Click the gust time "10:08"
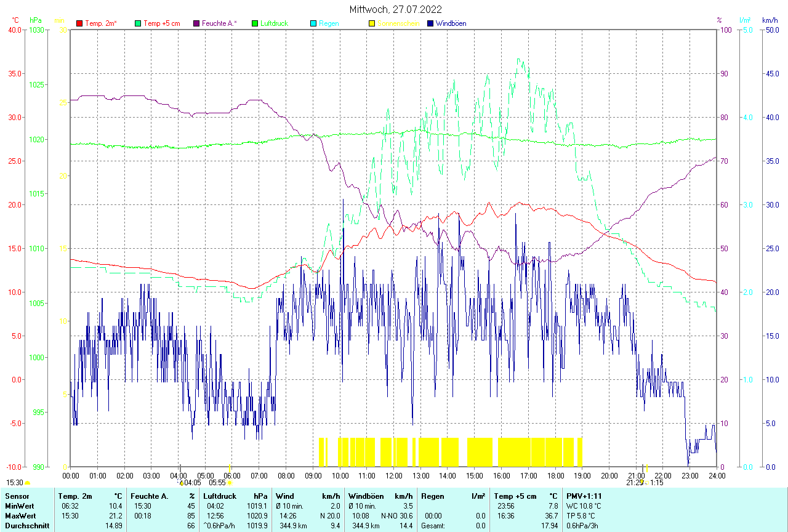788x532 pixels. pos(361,515)
